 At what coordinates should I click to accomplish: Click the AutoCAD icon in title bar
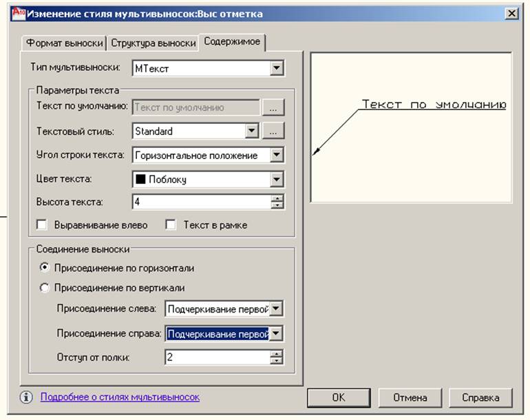point(18,13)
